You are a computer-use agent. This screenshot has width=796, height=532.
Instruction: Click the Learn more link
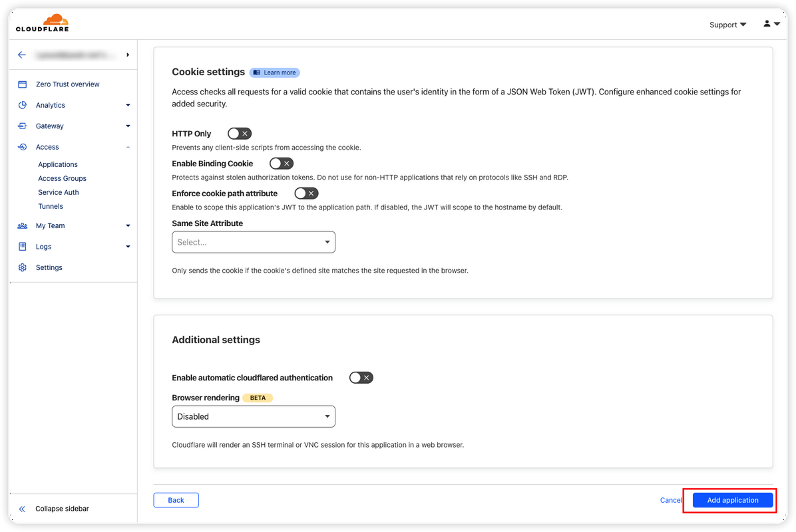(275, 72)
